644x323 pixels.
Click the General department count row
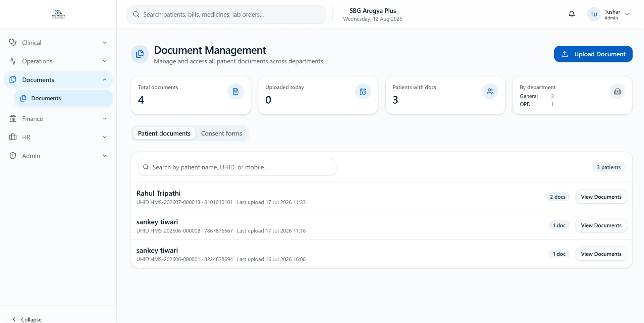(x=537, y=96)
